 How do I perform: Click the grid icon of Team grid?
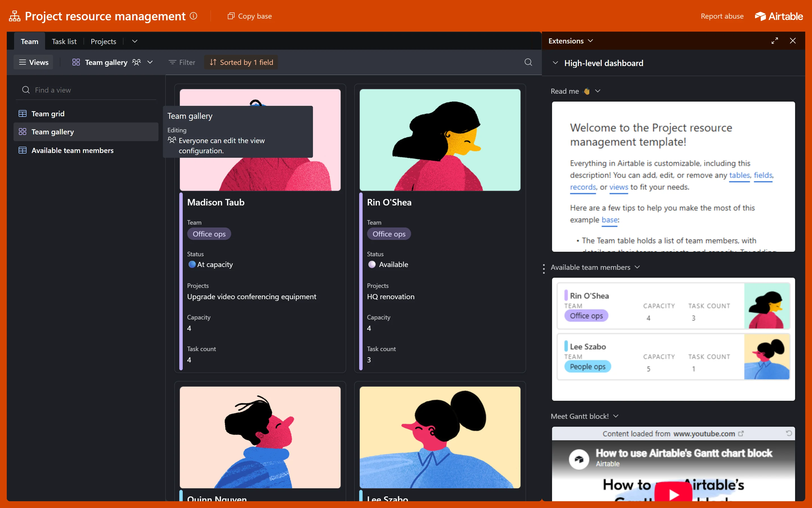point(23,114)
